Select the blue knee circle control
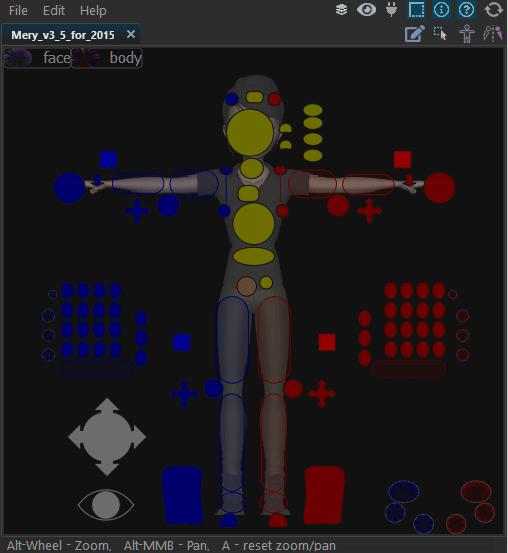This screenshot has width=508, height=553. [213, 389]
